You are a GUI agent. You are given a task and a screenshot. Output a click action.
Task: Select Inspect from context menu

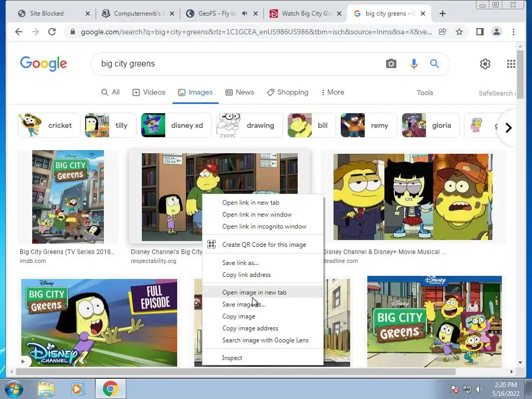(263, 357)
